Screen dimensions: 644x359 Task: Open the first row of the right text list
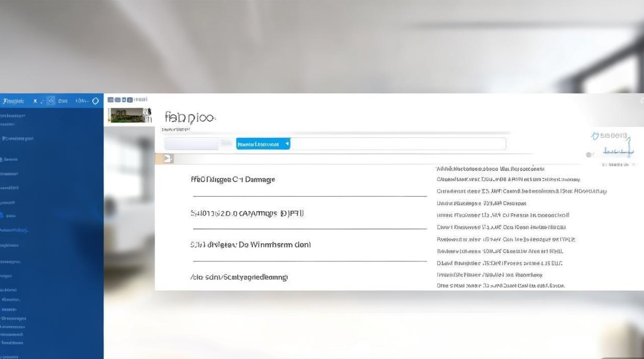(x=491, y=168)
